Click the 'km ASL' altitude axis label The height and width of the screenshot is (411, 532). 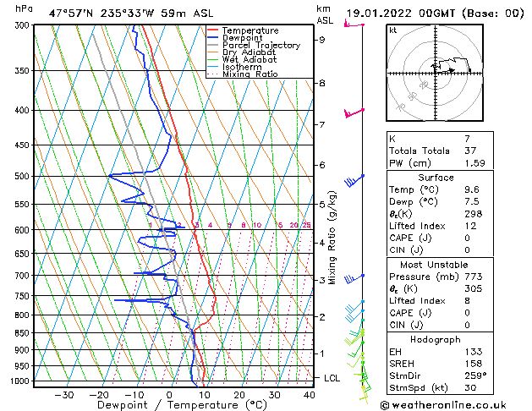tap(325, 14)
